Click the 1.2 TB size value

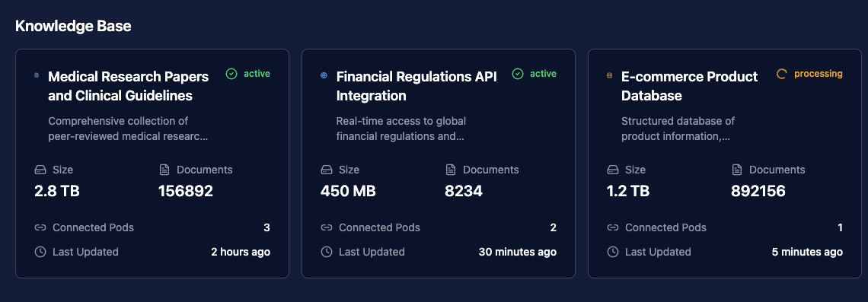pos(628,192)
